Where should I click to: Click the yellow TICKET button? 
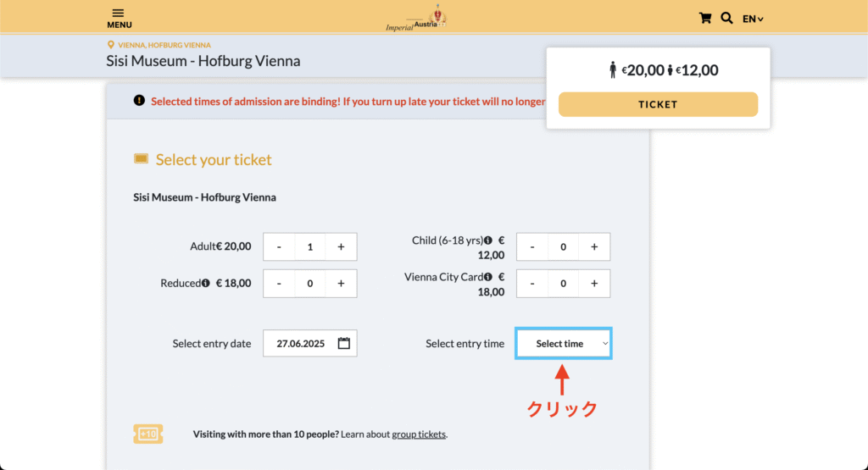658,104
